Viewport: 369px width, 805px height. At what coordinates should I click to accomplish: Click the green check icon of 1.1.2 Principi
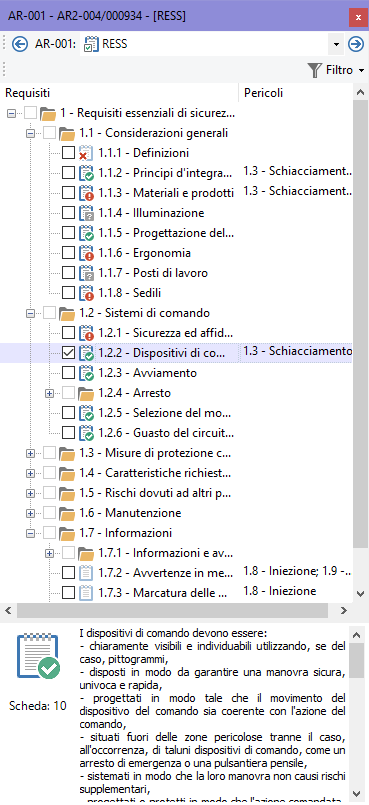[86, 172]
